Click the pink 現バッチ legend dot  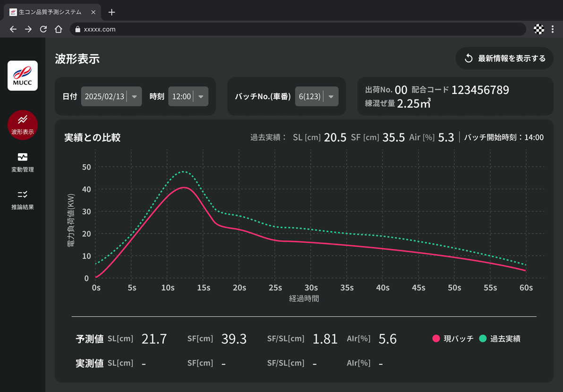[436, 339]
